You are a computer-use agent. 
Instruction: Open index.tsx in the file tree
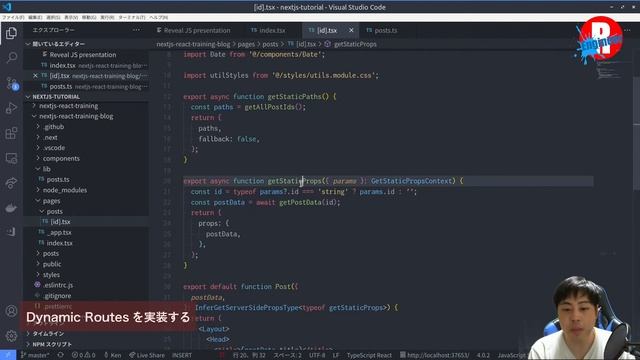pos(60,243)
